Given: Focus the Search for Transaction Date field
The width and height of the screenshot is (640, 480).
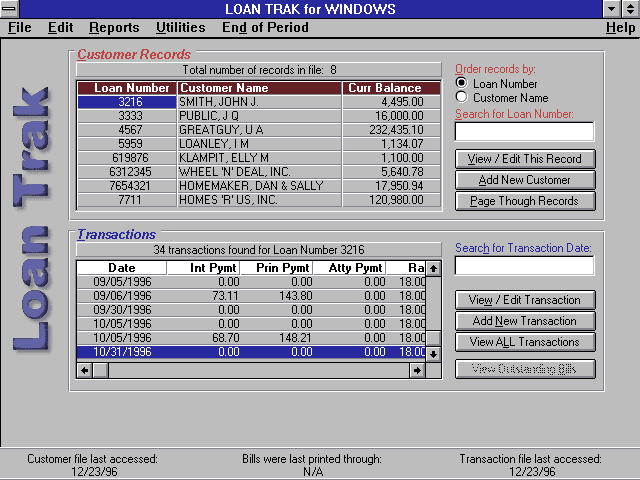Looking at the screenshot, I should pyautogui.click(x=524, y=265).
